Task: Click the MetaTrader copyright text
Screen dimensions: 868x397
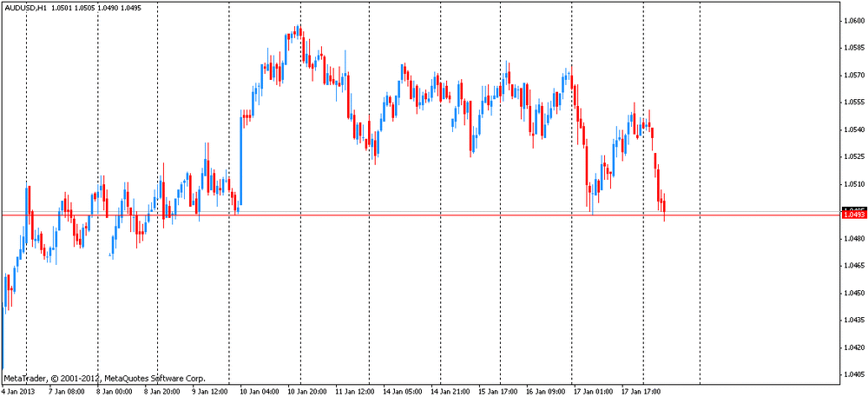Action: [x=104, y=379]
